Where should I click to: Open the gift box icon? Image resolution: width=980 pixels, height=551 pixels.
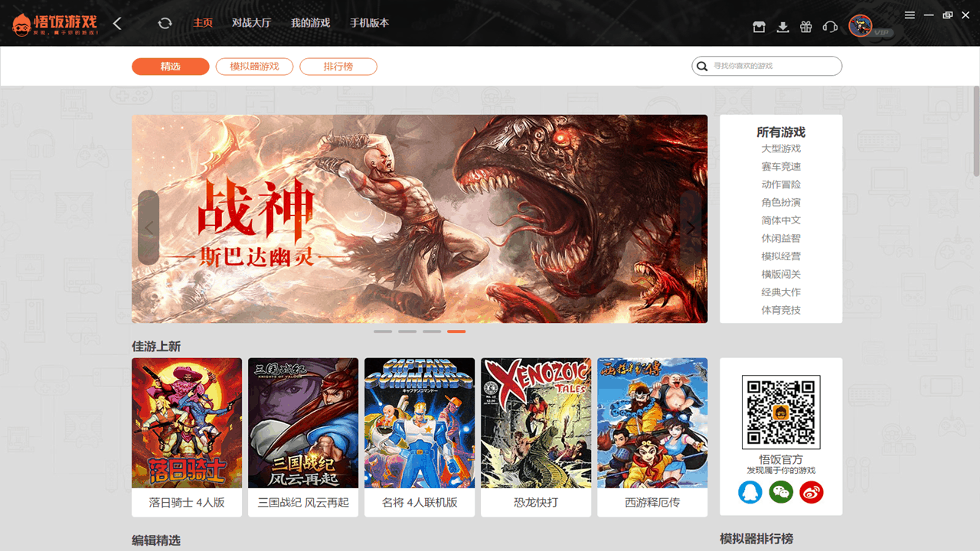(x=805, y=28)
